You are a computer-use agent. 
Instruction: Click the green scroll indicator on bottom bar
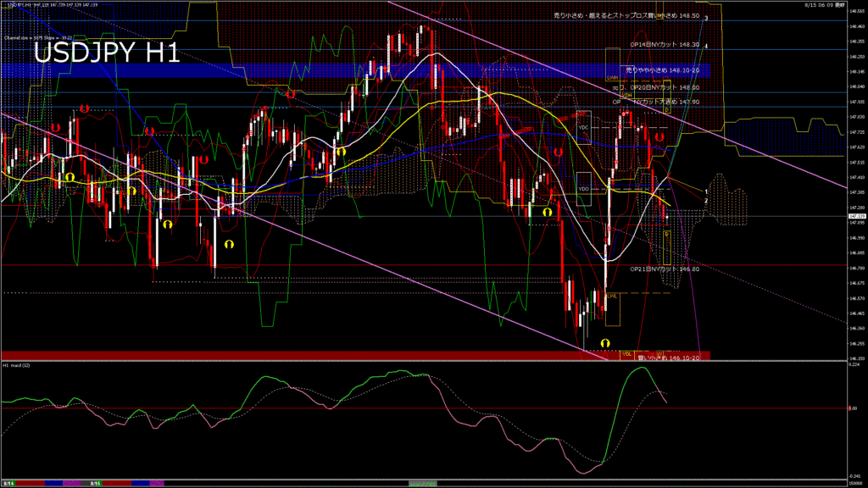click(424, 483)
